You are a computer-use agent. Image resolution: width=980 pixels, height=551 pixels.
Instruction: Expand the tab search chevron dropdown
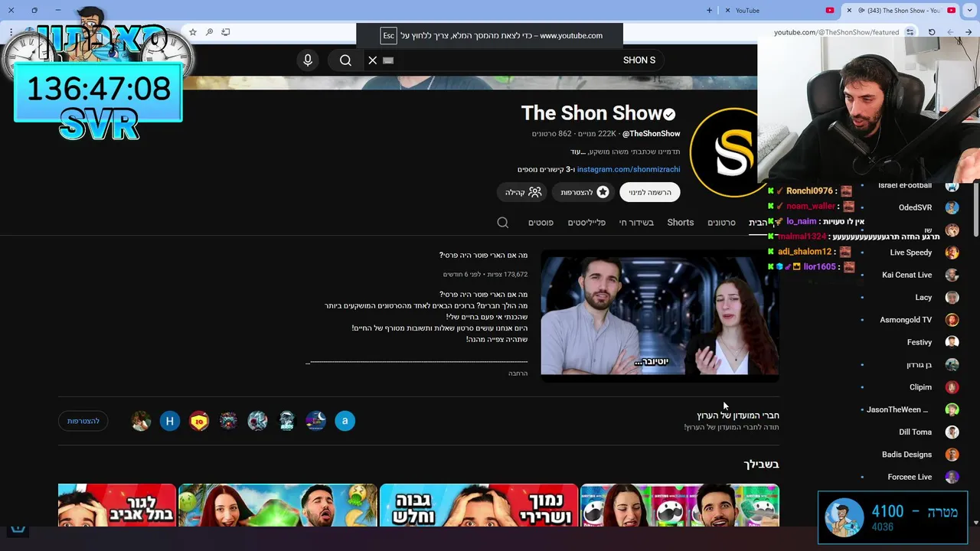970,10
